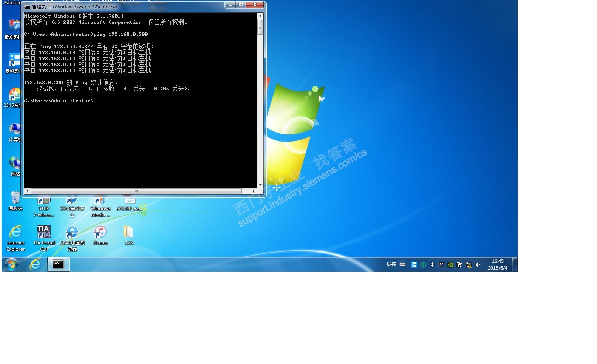597x364 pixels.
Task: Select the 2345看图 desktop shortcut
Action: (x=12, y=98)
